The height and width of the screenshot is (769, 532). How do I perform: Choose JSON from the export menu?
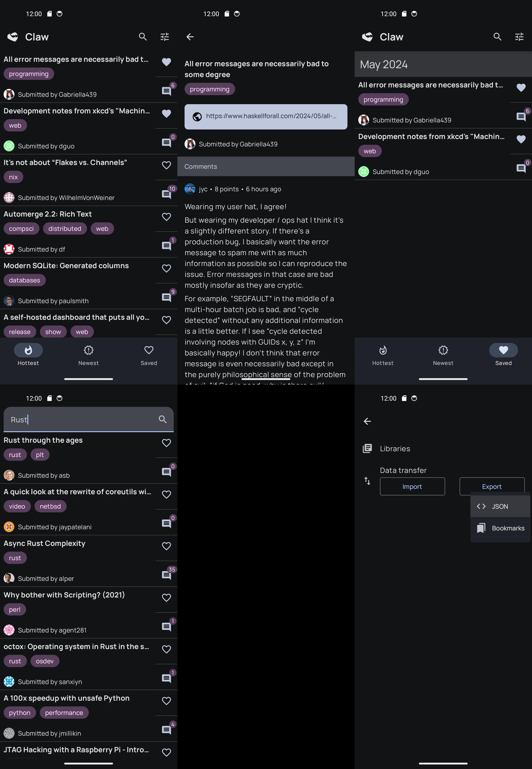coord(500,506)
